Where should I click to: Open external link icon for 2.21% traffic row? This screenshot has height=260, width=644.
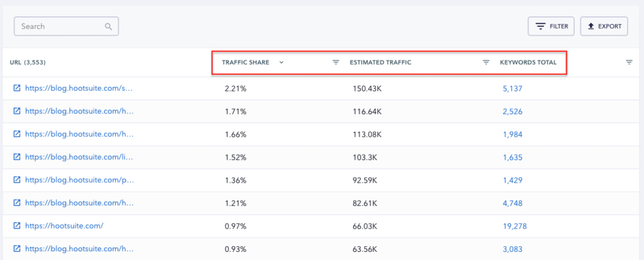[x=17, y=89]
